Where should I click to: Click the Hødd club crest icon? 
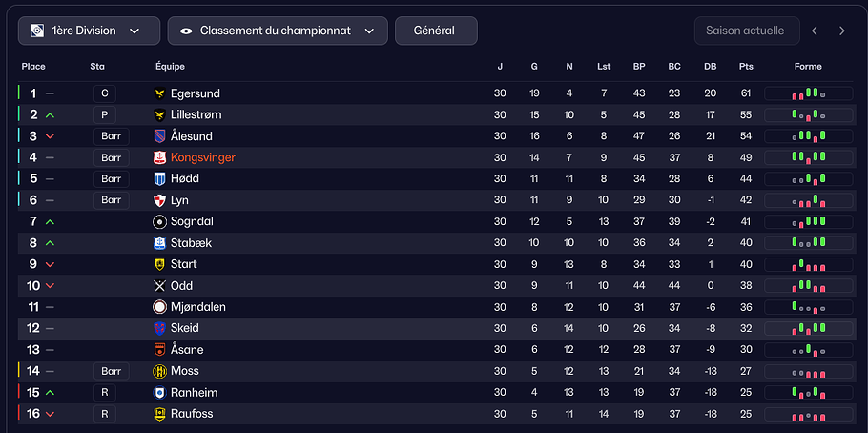(x=160, y=179)
